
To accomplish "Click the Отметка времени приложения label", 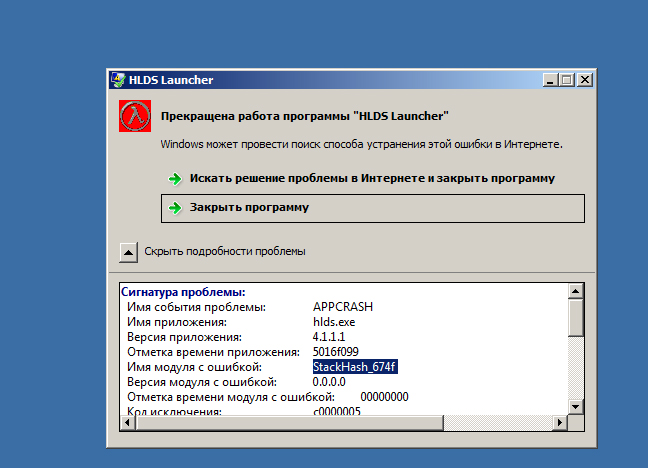I will coord(213,352).
